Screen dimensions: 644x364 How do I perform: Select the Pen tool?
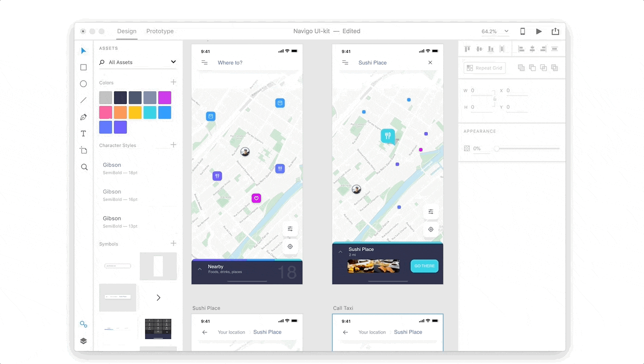[x=83, y=117]
